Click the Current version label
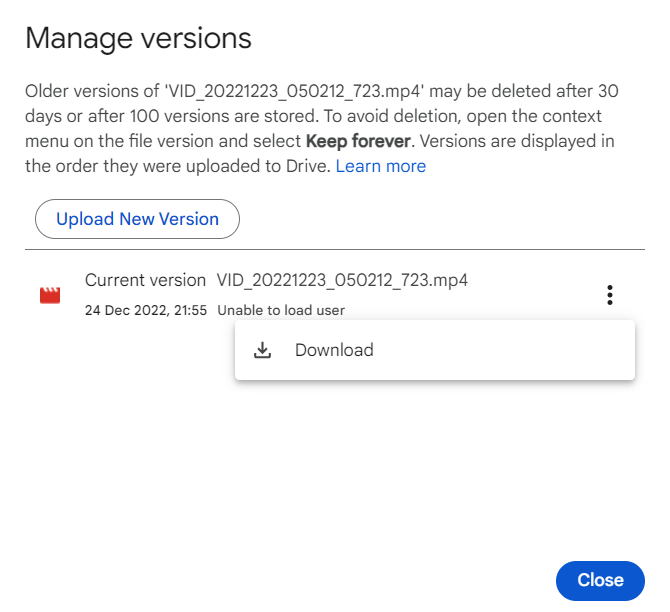Image resolution: width=670 pixels, height=612 pixels. (145, 280)
